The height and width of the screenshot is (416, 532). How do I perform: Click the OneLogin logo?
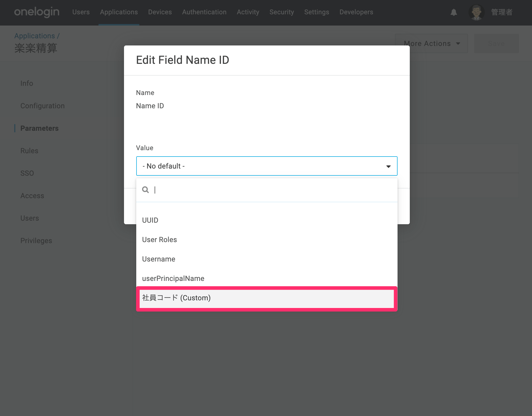(x=37, y=12)
